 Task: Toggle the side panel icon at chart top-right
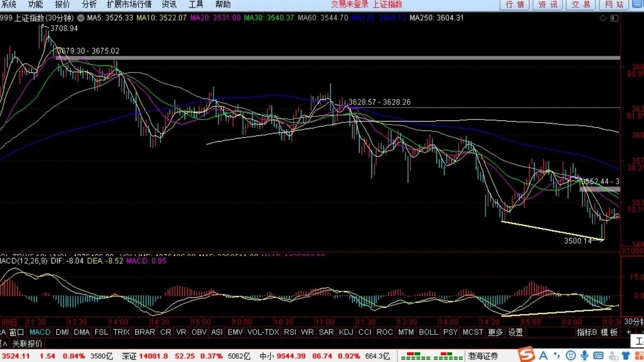tap(614, 18)
